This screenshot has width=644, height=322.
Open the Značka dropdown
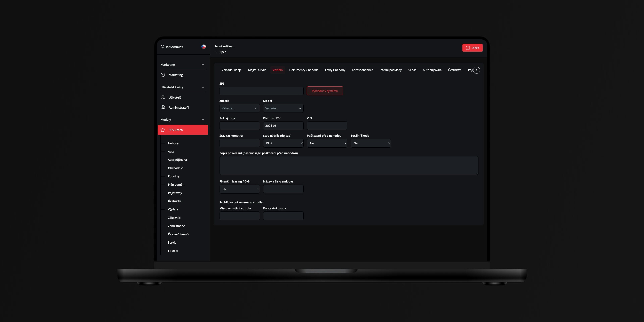[x=239, y=109]
